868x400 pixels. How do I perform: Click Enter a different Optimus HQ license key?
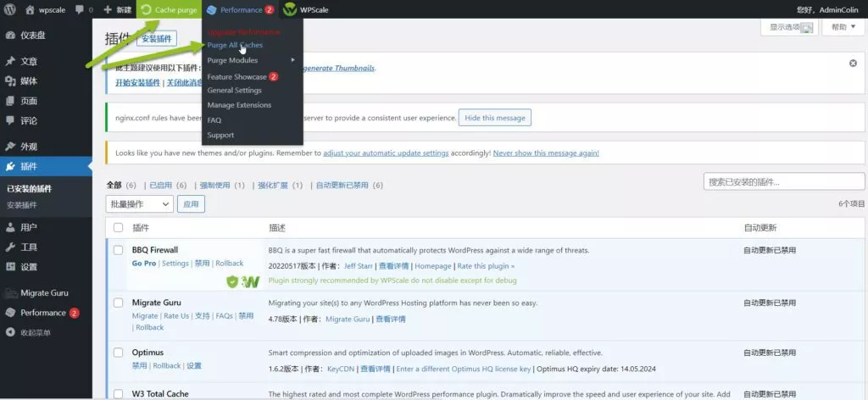pos(464,369)
